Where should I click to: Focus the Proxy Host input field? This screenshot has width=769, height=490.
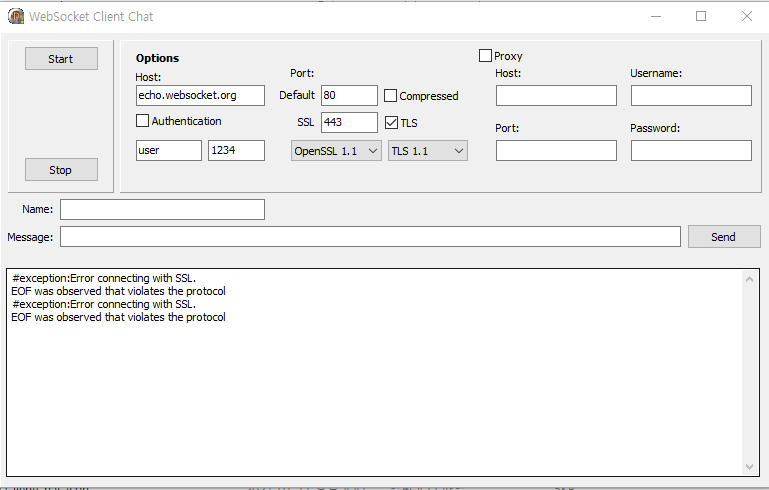(556, 95)
